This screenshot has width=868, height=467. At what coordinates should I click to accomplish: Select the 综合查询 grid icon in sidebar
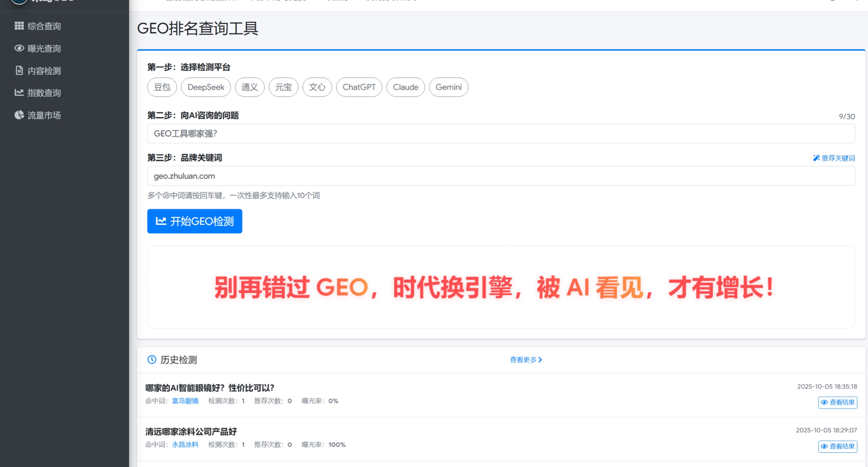[x=19, y=25]
